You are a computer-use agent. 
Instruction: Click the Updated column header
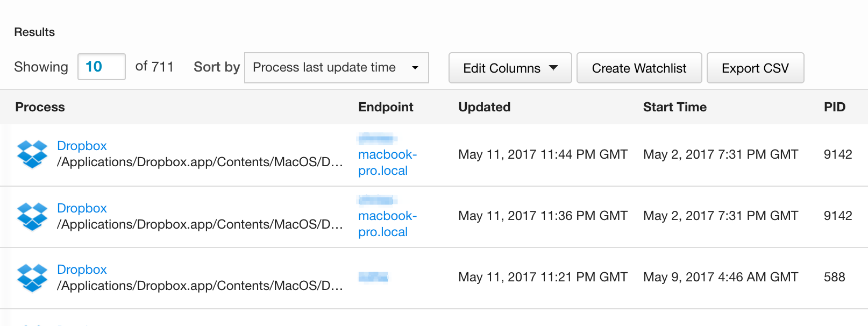point(484,107)
